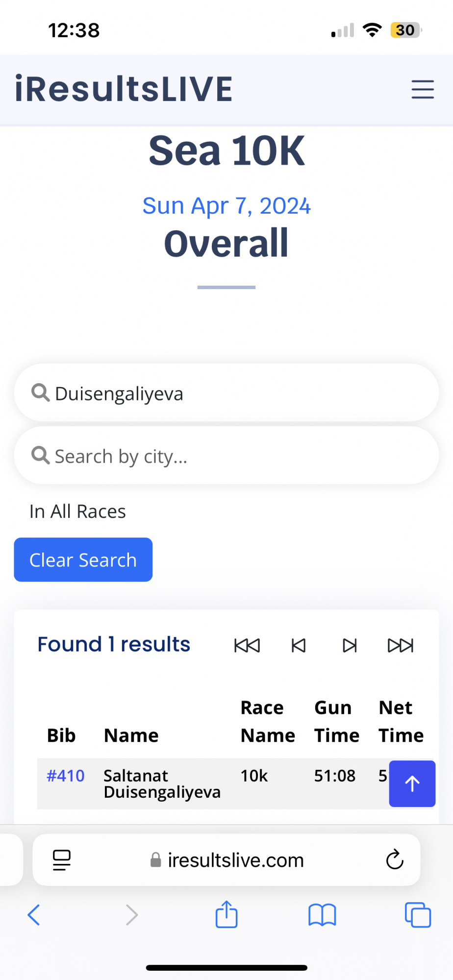Viewport: 453px width, 980px height.
Task: Open page reader settings icon
Action: point(62,859)
